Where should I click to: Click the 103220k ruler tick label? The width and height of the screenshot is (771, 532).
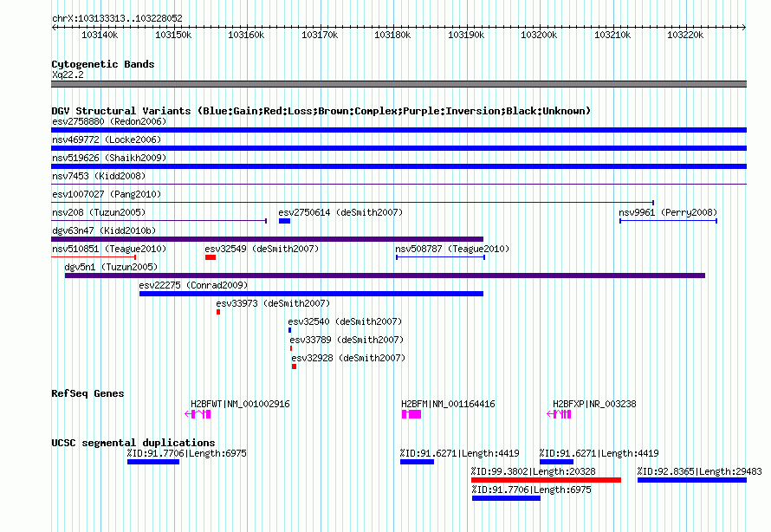685,35
